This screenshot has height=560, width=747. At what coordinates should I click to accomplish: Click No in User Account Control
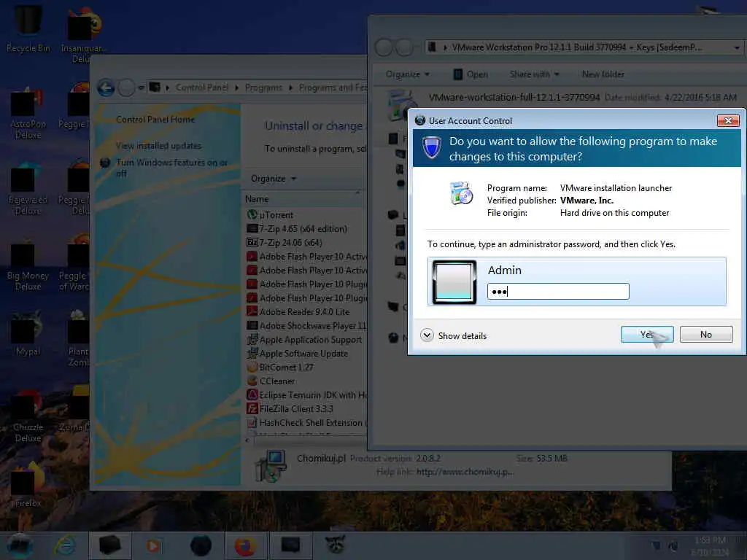coord(706,334)
